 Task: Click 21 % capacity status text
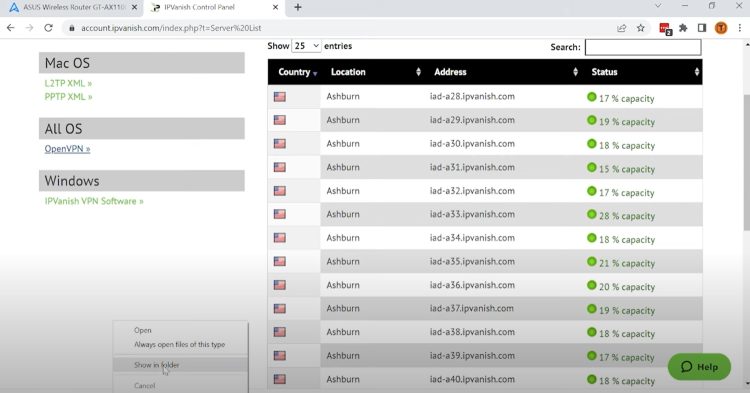pyautogui.click(x=627, y=263)
